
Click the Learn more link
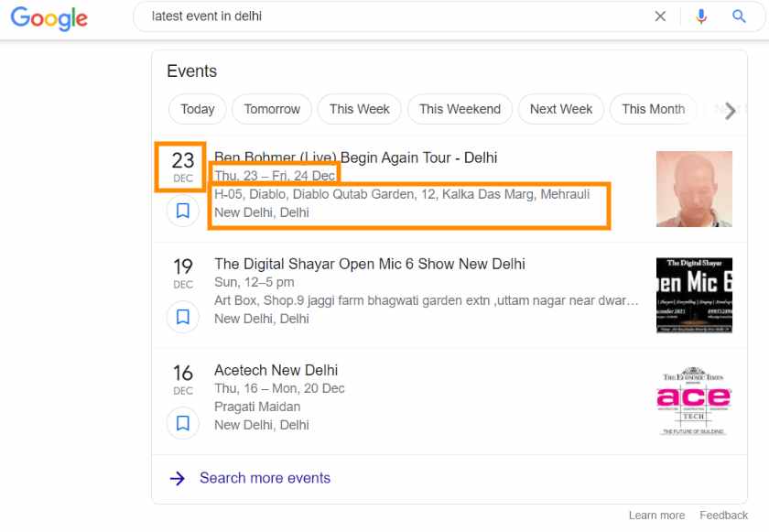pos(657,515)
